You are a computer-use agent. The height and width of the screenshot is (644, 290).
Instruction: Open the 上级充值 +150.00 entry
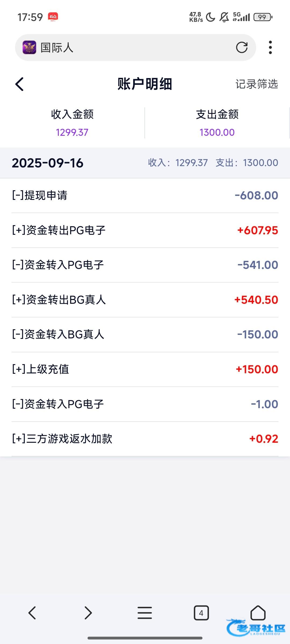(145, 369)
